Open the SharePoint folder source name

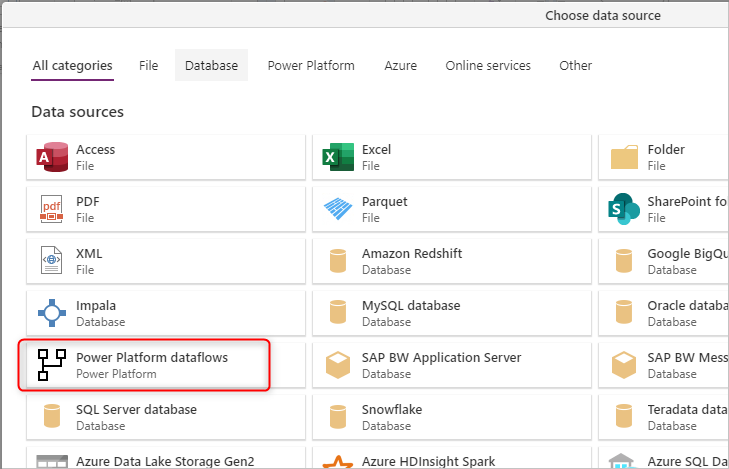click(687, 202)
